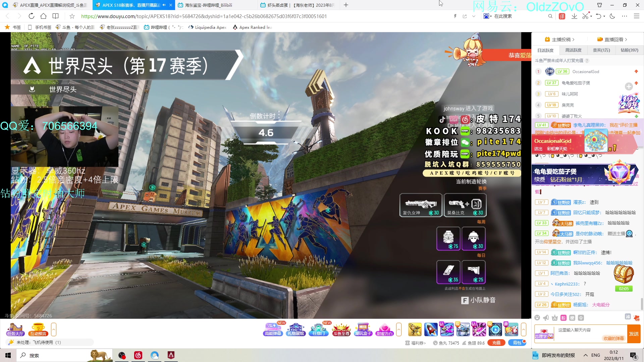The image size is (644, 362).
Task: Expand the undo closed tabs dropdown arrow
Action: click(604, 16)
